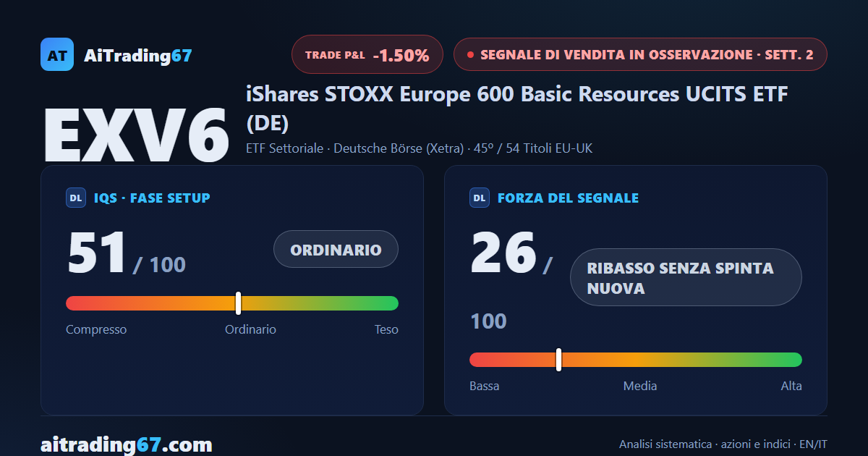Image resolution: width=868 pixels, height=456 pixels.
Task: Click the Ordinario scale label under slider
Action: (x=250, y=329)
